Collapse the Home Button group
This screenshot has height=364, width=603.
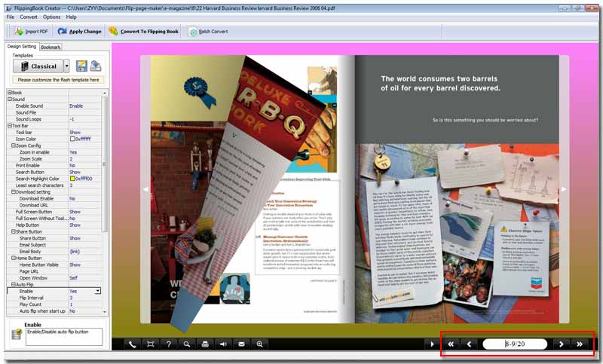click(x=13, y=258)
